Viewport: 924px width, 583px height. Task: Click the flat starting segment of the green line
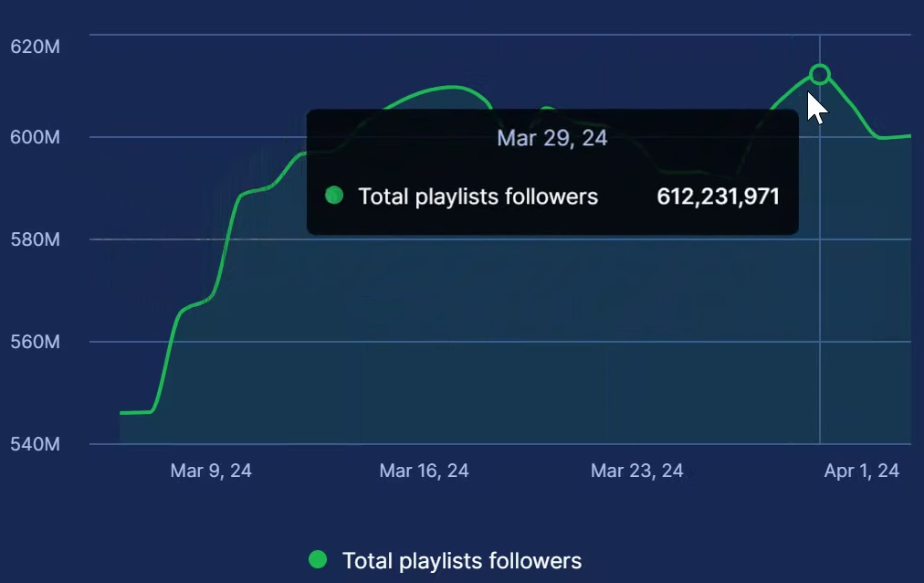click(135, 412)
